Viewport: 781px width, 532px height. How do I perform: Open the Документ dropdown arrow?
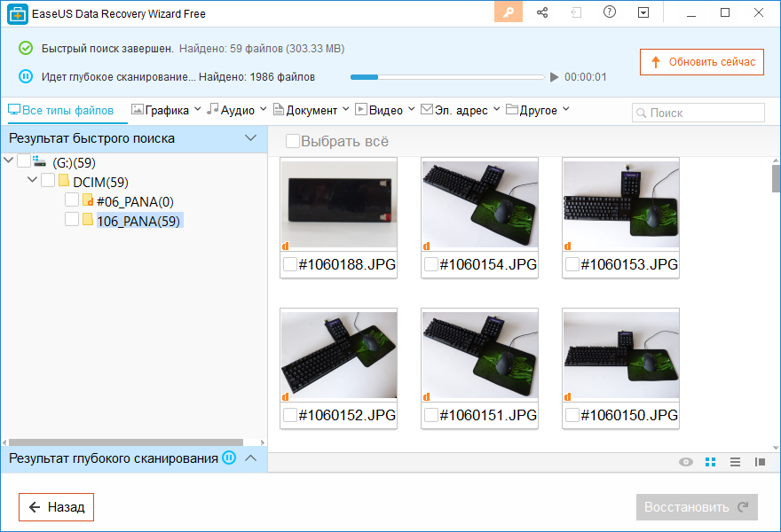(x=345, y=108)
